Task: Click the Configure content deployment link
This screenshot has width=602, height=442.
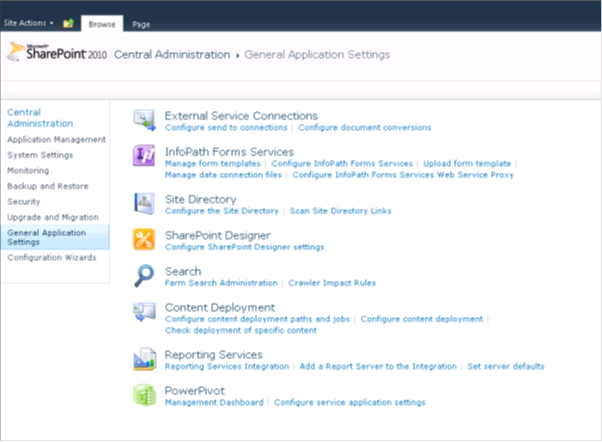Action: [x=422, y=319]
